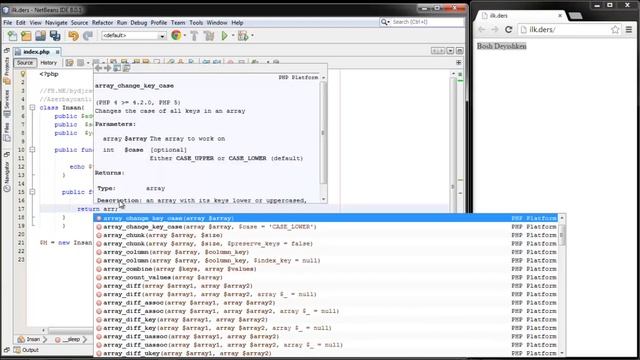640x360 pixels.
Task: Click the Chrome back arrow
Action: (x=482, y=29)
